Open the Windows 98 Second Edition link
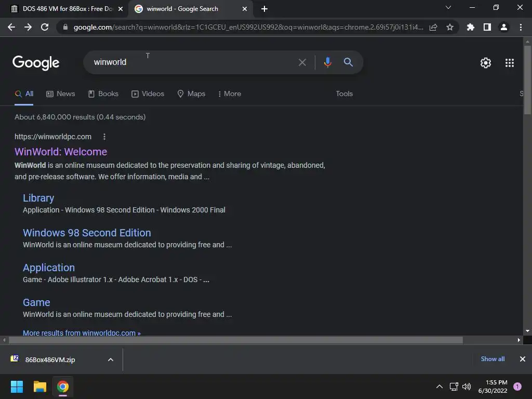The height and width of the screenshot is (399, 532). point(87,233)
